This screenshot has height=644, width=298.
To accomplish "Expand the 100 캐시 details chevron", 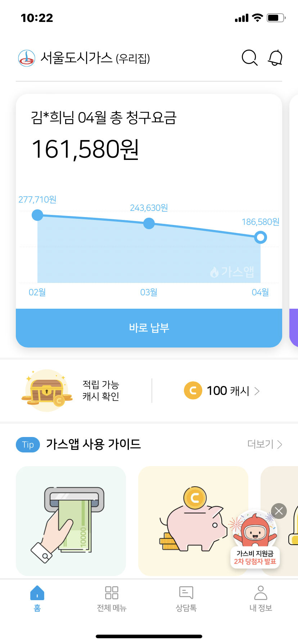I will [257, 391].
